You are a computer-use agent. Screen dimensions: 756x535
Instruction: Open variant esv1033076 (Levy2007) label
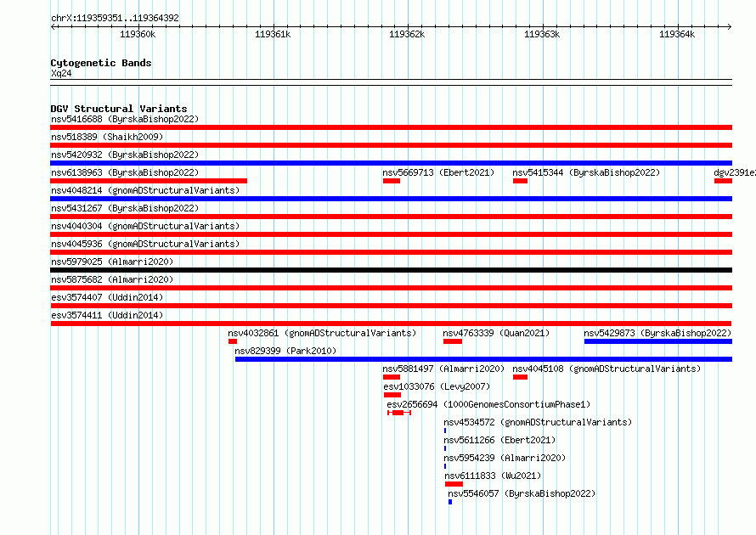[x=437, y=386]
